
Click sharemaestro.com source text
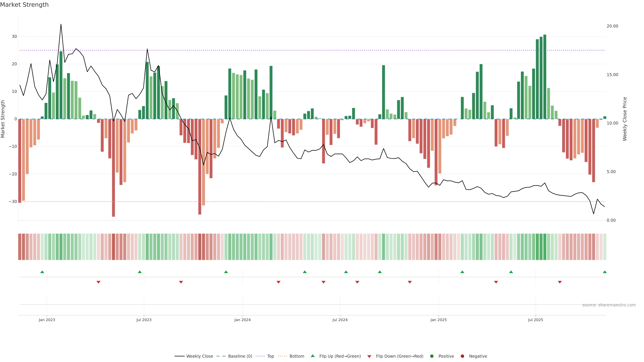(609, 305)
